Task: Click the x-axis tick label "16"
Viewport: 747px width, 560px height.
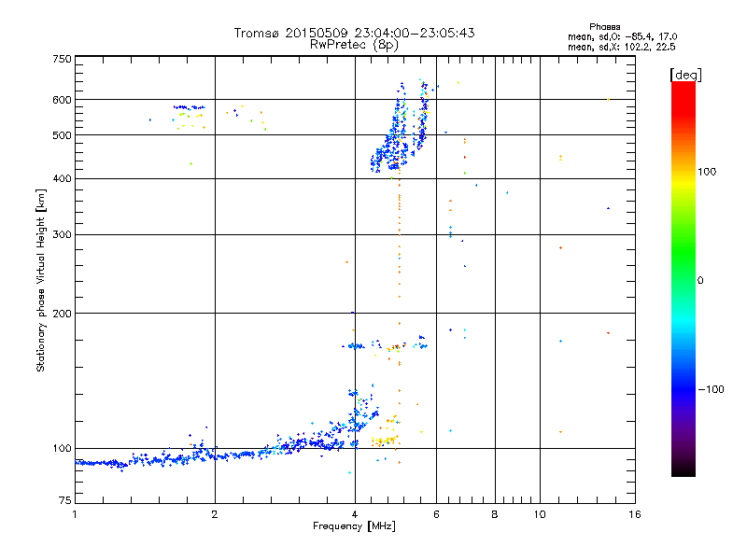Action: pos(635,514)
